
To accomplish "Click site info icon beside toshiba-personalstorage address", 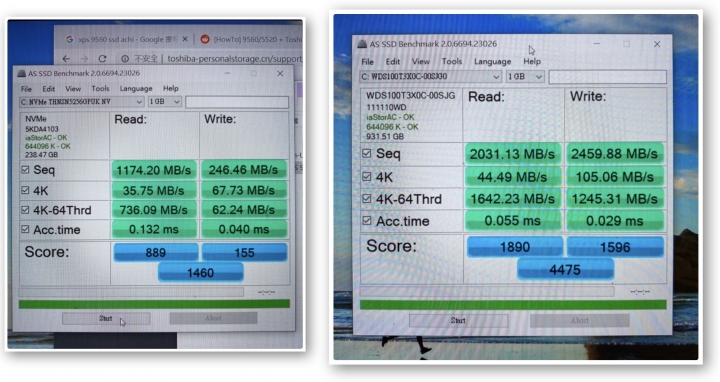I will coord(125,59).
